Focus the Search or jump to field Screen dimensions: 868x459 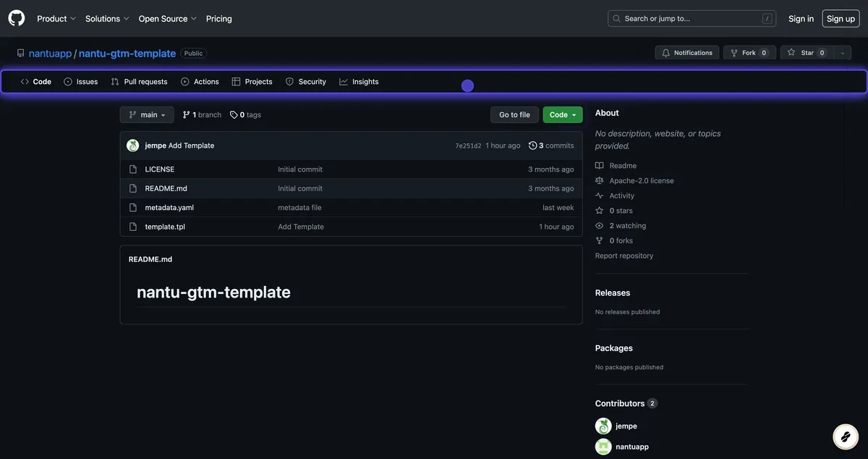coord(692,19)
